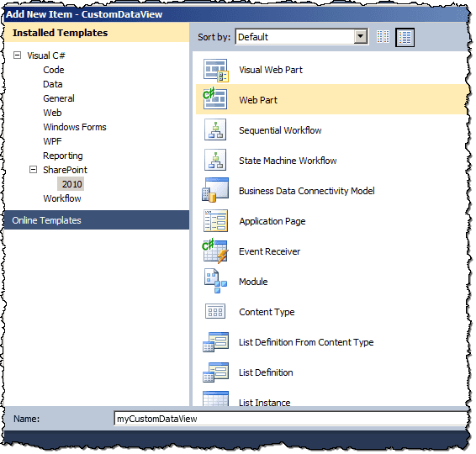Select the List Instance icon
Image resolution: width=476 pixels, height=454 pixels.
point(215,399)
